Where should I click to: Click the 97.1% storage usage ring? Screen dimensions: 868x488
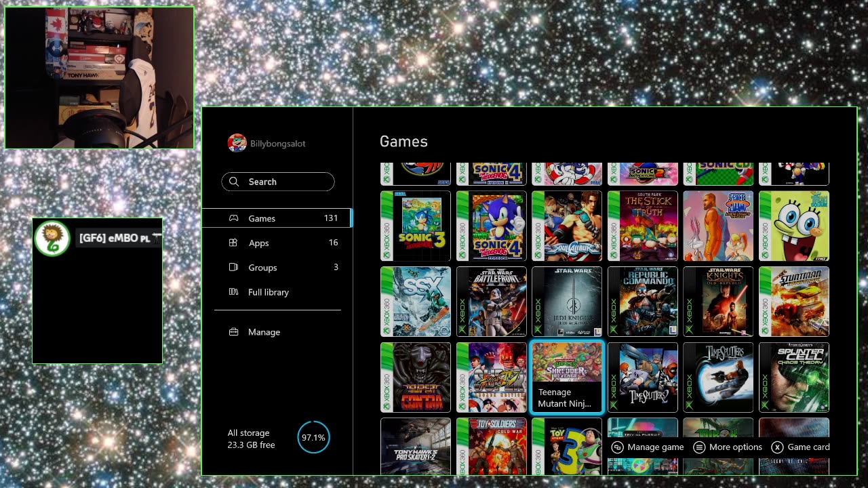pyautogui.click(x=313, y=437)
